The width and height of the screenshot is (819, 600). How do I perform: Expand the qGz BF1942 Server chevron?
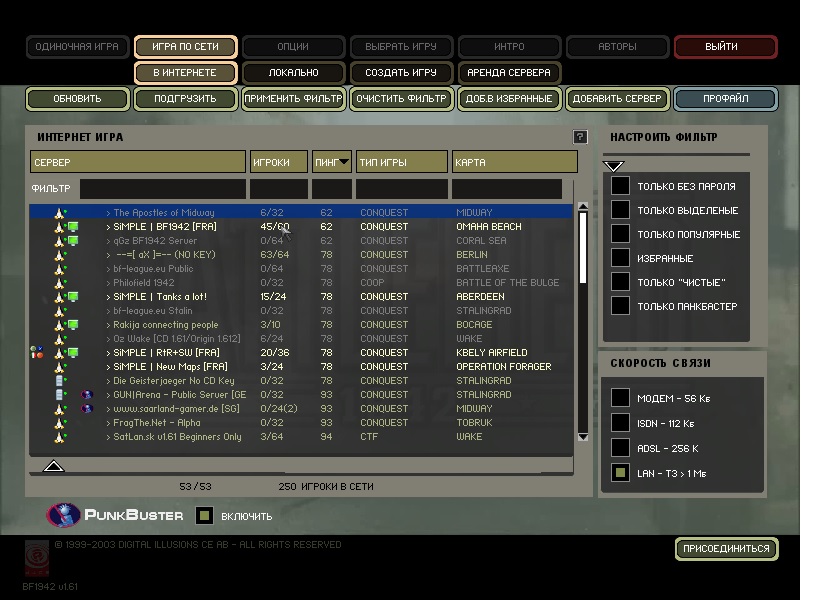108,241
